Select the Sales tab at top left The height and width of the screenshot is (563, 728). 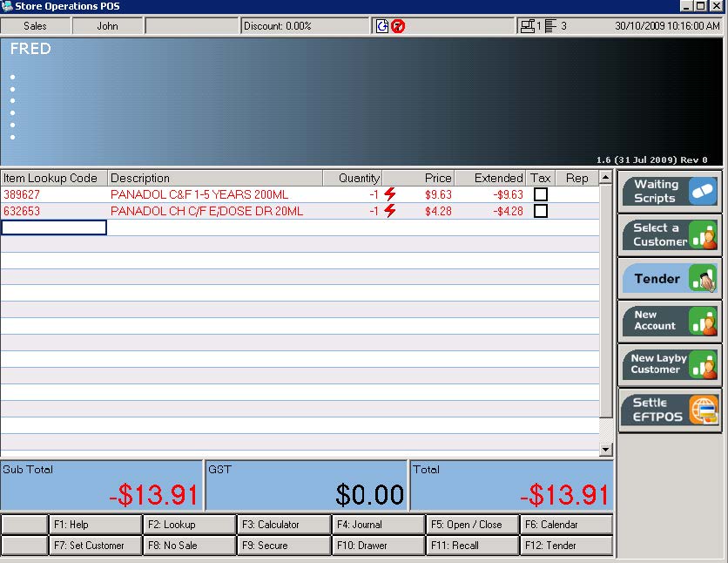click(36, 25)
